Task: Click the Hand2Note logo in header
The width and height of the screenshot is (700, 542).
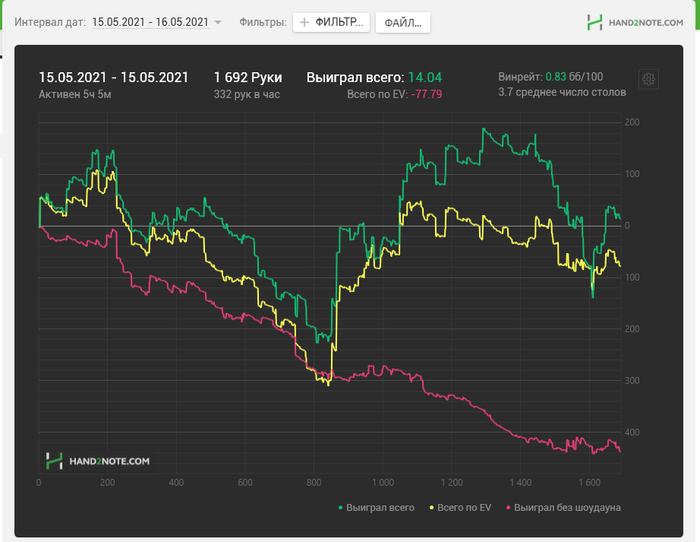Action: [x=635, y=22]
